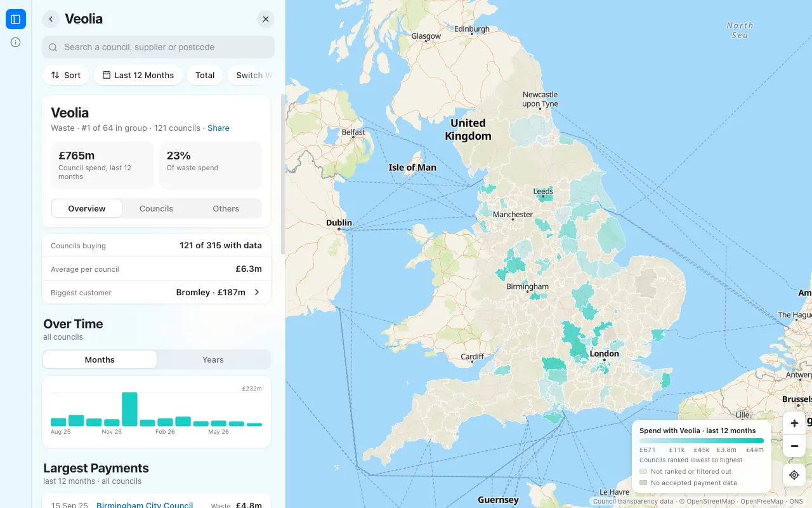Click the Brussels label on the map
Screen dimensions: 812x508
point(797,399)
